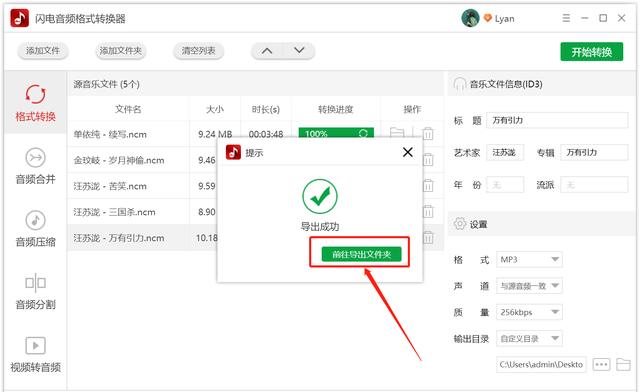Viewport: 640px width, 392px height.
Task: Open the 输出目录 自定义目录 dropdown
Action: [529, 339]
